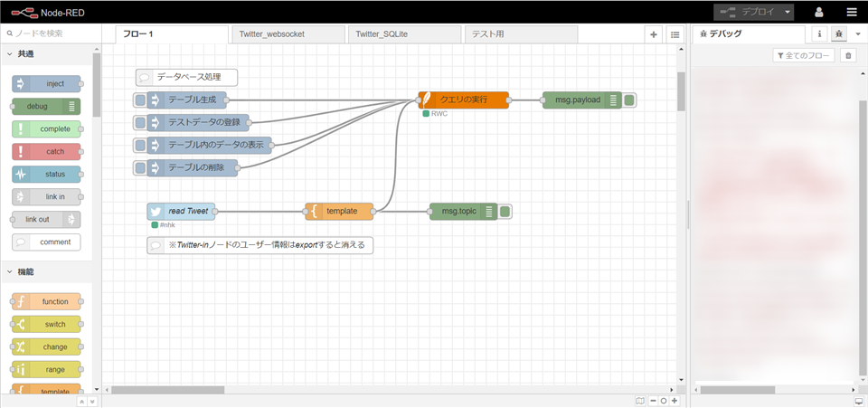This screenshot has height=408, width=868.
Task: Switch to the Twitter_websocket tab
Action: (x=288, y=34)
